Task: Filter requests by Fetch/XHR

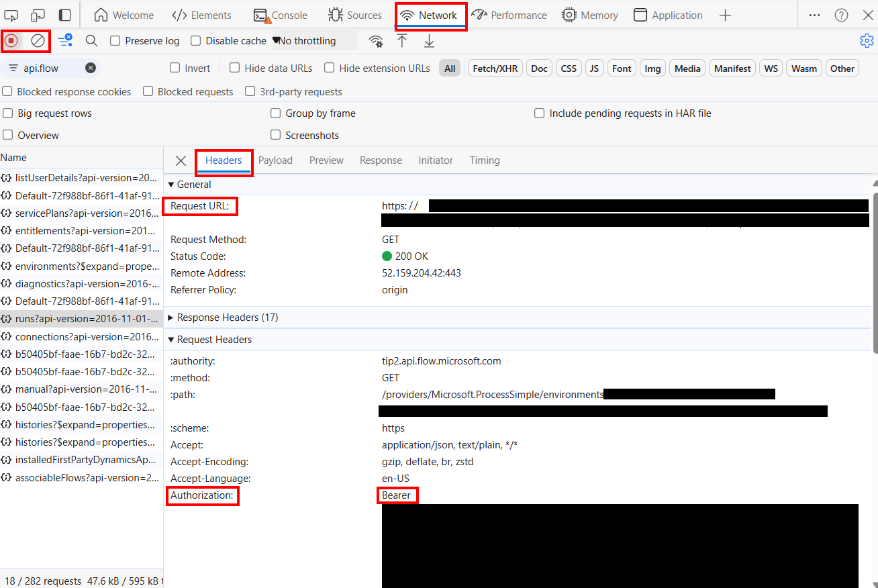Action: [495, 68]
